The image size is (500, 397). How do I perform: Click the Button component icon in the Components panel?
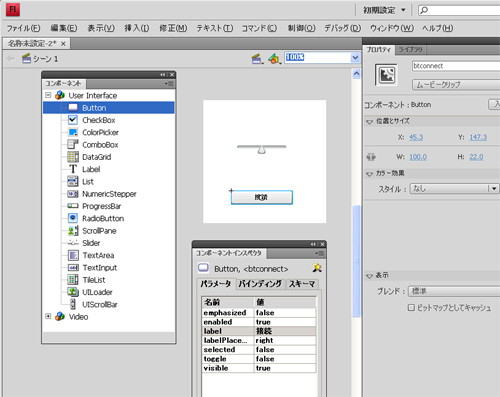tap(73, 108)
